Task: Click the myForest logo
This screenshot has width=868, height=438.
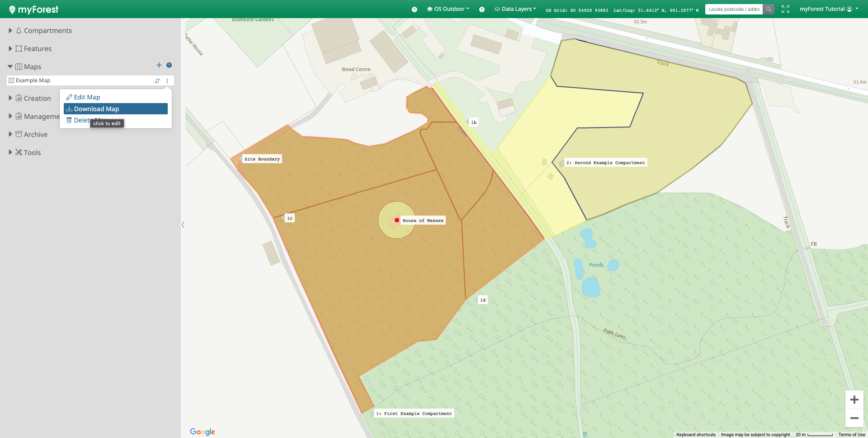Action: (x=34, y=9)
